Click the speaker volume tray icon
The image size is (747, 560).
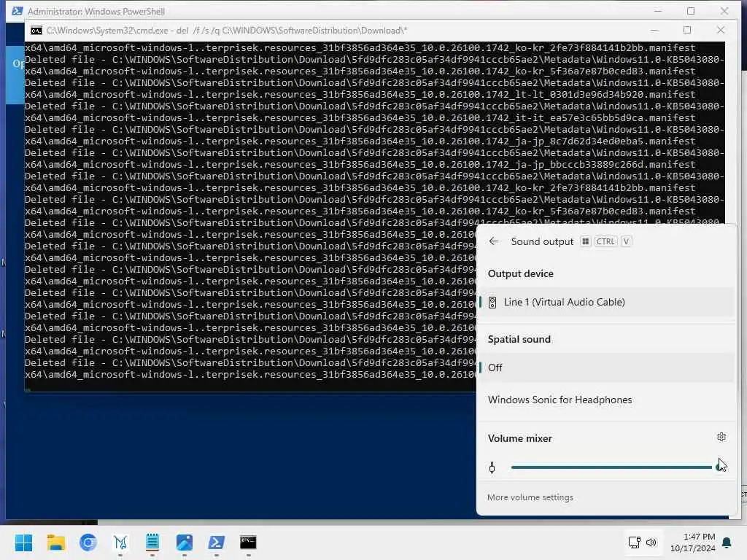pos(651,542)
